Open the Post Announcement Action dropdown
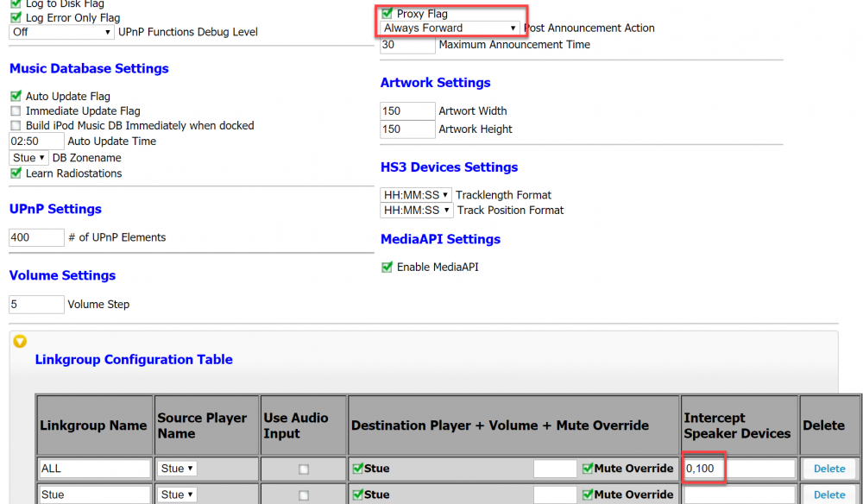Screen dimensions: 863x504 point(450,28)
